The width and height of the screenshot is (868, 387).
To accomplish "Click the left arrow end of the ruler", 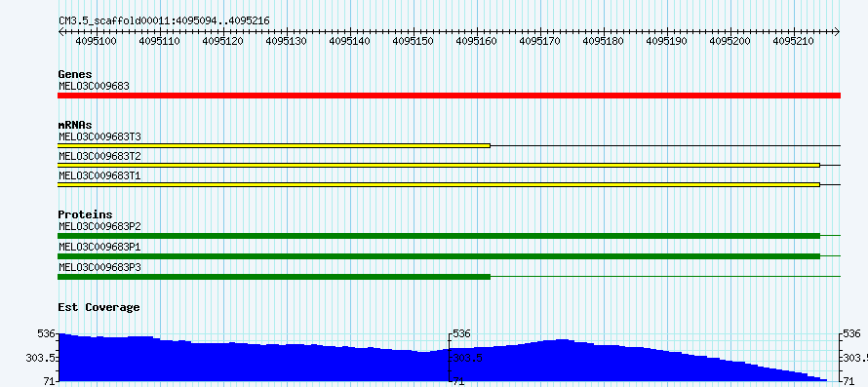I will pyautogui.click(x=61, y=32).
